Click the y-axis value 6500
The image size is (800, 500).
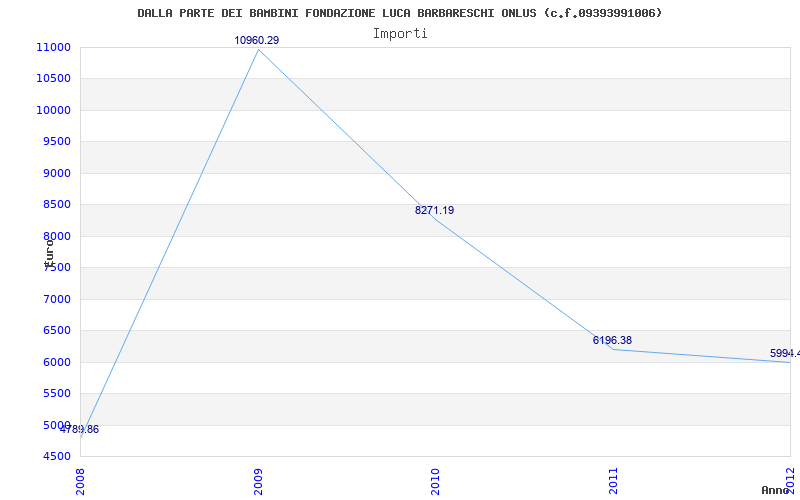57,331
